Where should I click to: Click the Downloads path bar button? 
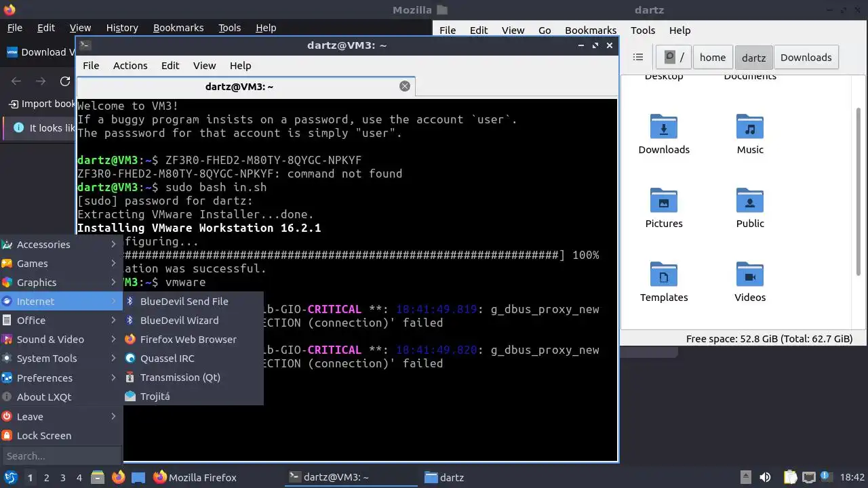coord(806,58)
